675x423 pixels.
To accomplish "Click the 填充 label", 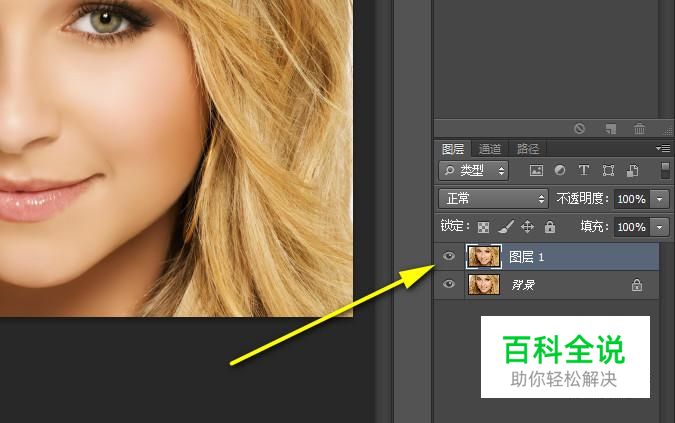I will tap(594, 226).
